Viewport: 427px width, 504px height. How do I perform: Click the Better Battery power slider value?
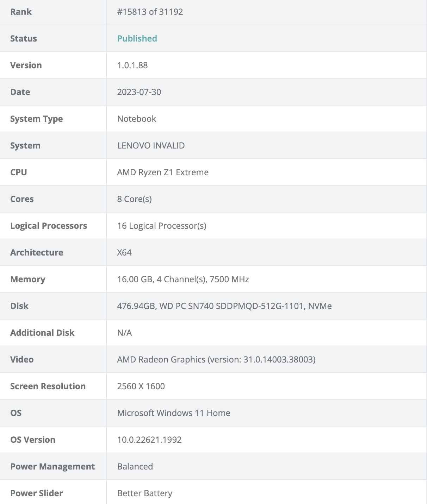[145, 493]
